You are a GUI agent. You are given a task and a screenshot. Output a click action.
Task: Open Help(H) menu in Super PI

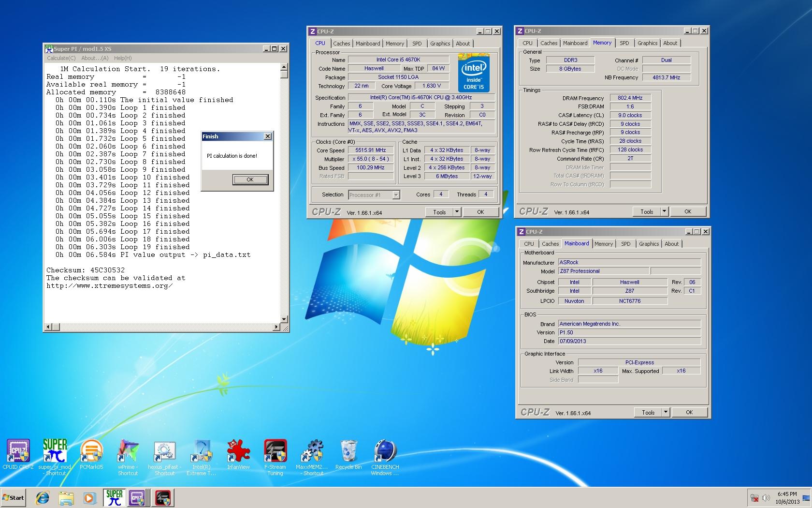click(x=123, y=58)
